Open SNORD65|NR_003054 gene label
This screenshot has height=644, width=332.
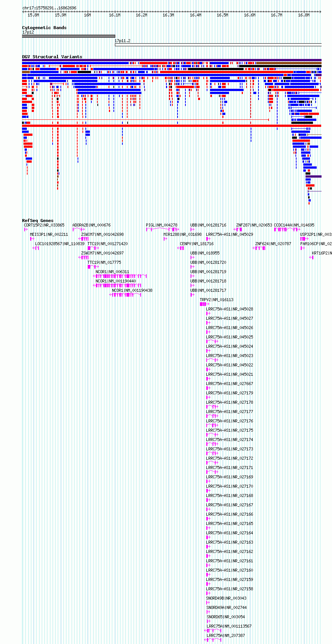pyautogui.click(x=226, y=617)
